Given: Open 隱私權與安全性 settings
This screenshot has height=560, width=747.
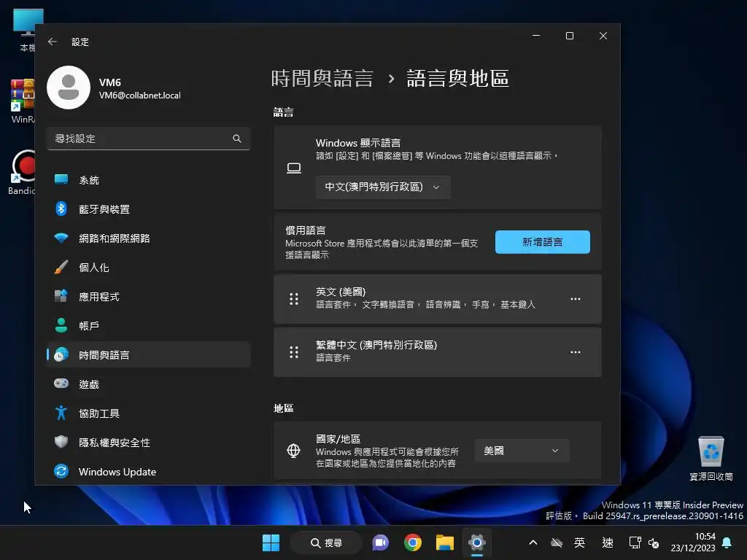Looking at the screenshot, I should point(149,443).
